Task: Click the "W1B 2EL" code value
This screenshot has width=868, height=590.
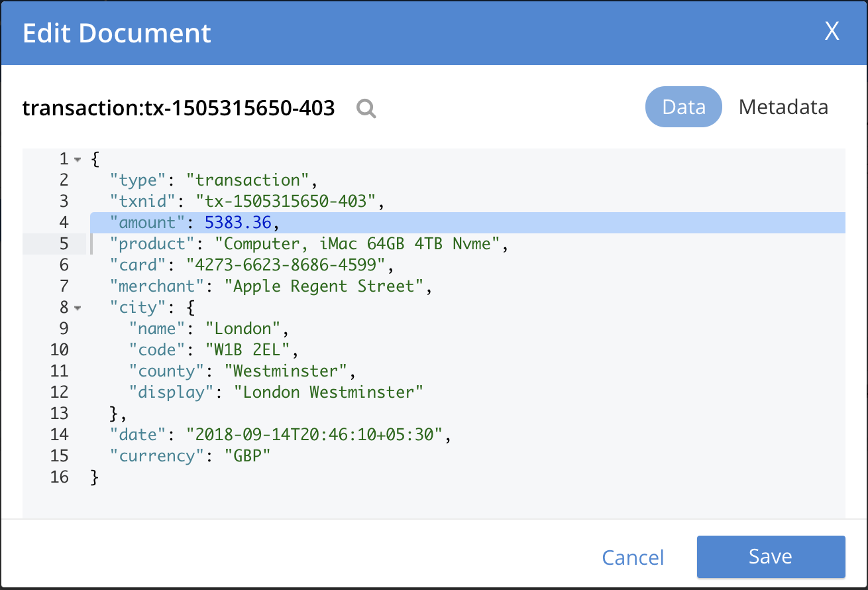Action: click(252, 350)
